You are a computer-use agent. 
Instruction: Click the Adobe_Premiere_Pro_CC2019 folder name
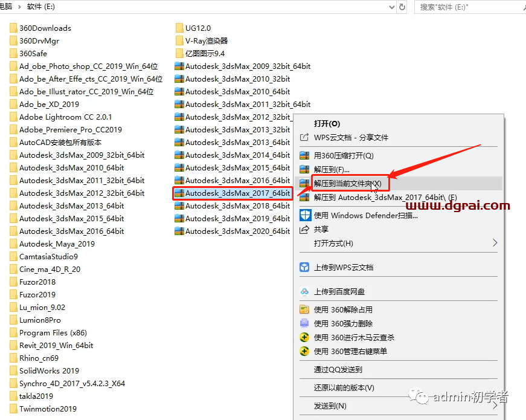[x=71, y=130]
